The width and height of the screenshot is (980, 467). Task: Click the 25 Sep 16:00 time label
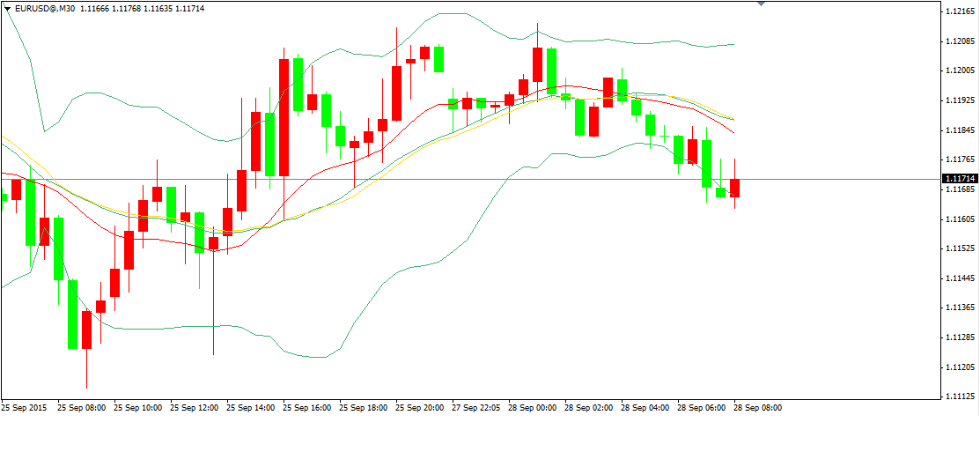(x=306, y=408)
